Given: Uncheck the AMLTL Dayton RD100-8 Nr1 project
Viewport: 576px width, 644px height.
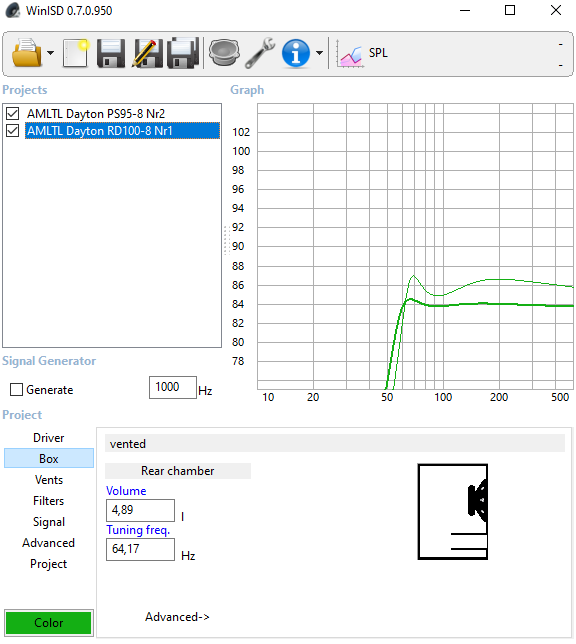Looking at the screenshot, I should (x=13, y=131).
